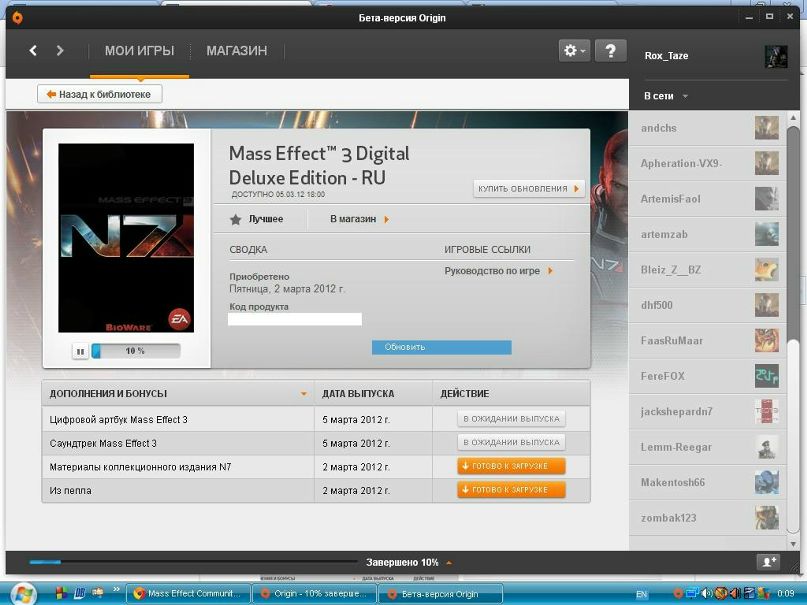807x605 pixels.
Task: Click 'В ОЖИДАНИИ ВЫПУСКА' for Цифровой артбук
Action: tap(511, 419)
